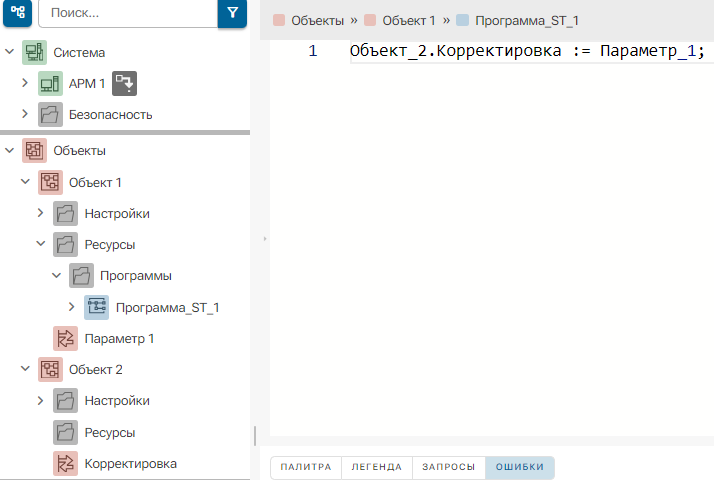Viewport: 714px width, 480px height.
Task: Select the Безопасность label
Action: [111, 115]
